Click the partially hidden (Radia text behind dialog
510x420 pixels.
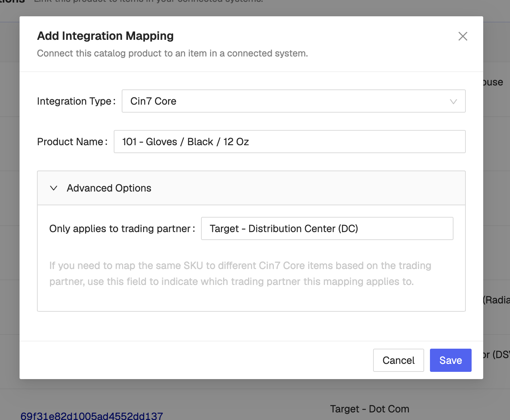coord(497,300)
